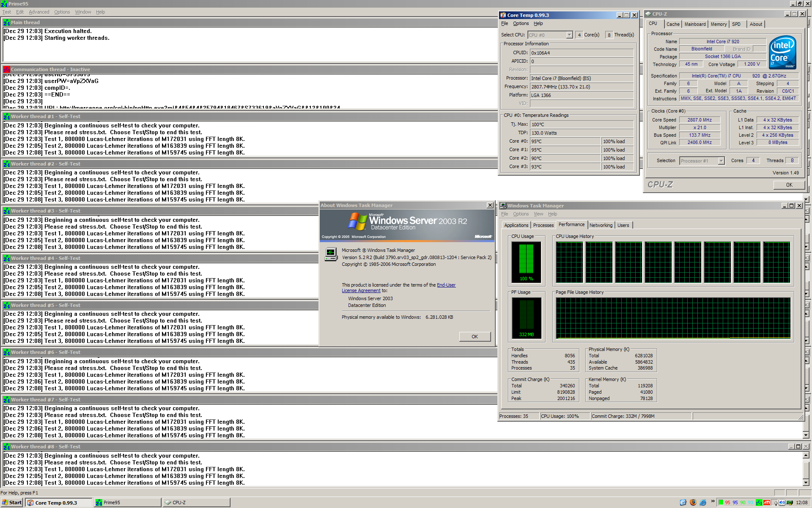Image resolution: width=812 pixels, height=508 pixels.
Task: Click the green Task Manager CPU usage tray icon
Action: coord(721,503)
